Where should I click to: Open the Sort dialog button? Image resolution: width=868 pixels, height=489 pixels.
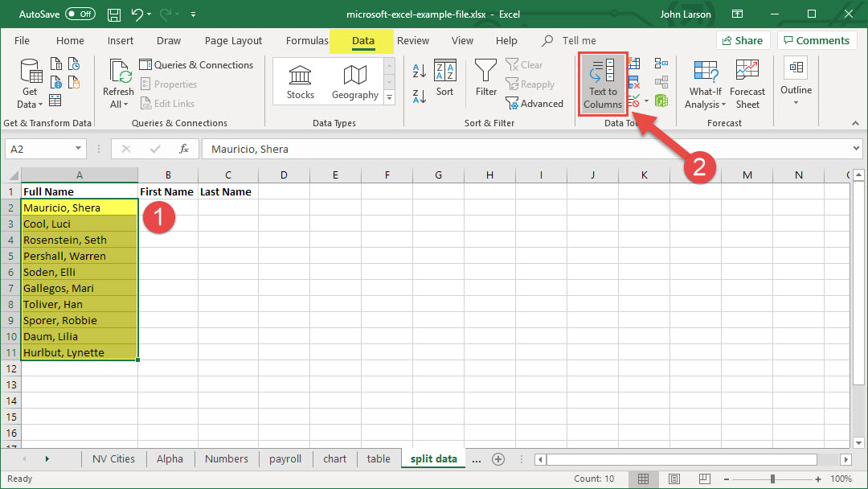444,79
